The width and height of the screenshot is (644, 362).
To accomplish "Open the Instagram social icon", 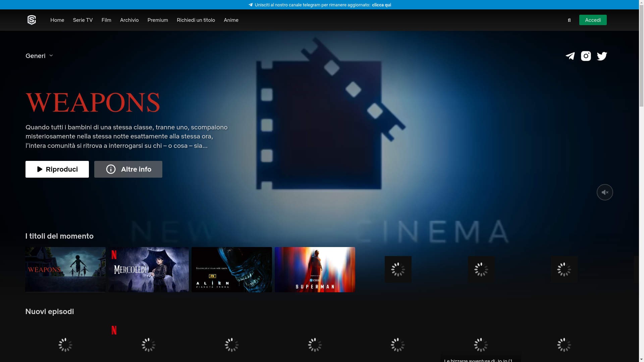I will click(586, 56).
